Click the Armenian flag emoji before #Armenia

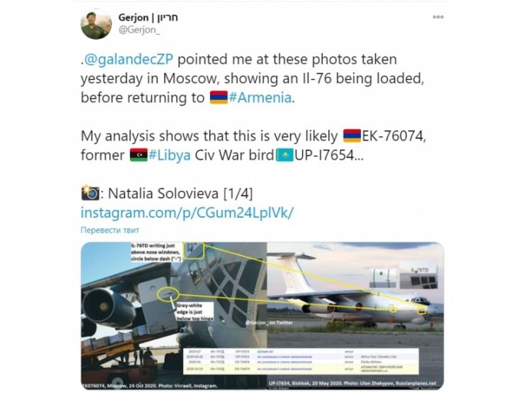218,98
